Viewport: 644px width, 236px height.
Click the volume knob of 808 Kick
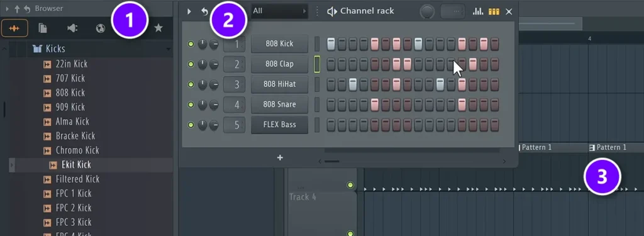pyautogui.click(x=214, y=44)
